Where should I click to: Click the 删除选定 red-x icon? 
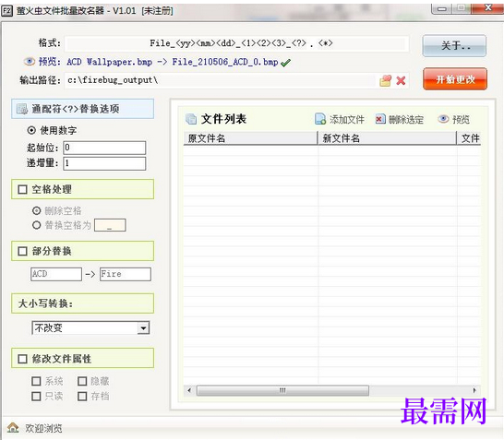pos(380,119)
